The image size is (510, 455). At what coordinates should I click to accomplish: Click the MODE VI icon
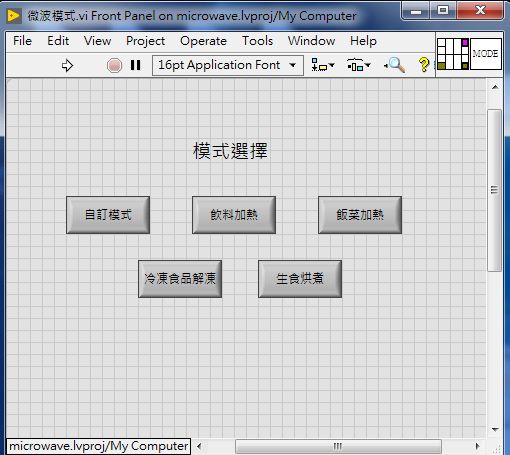486,54
